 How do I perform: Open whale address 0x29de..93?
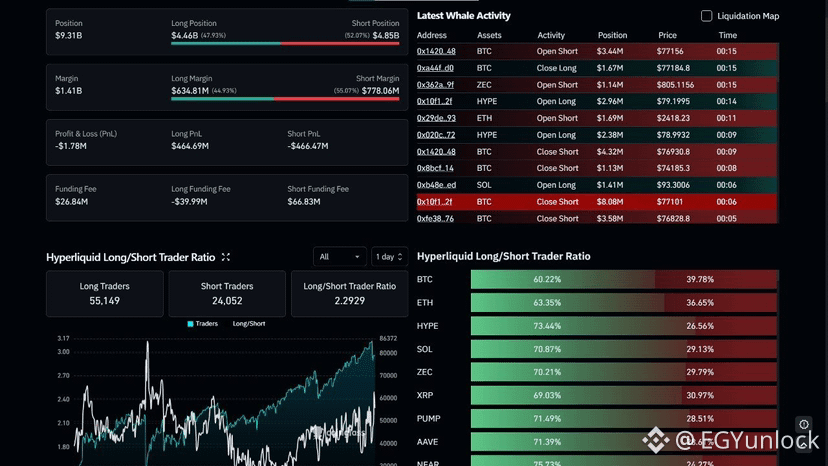click(436, 118)
